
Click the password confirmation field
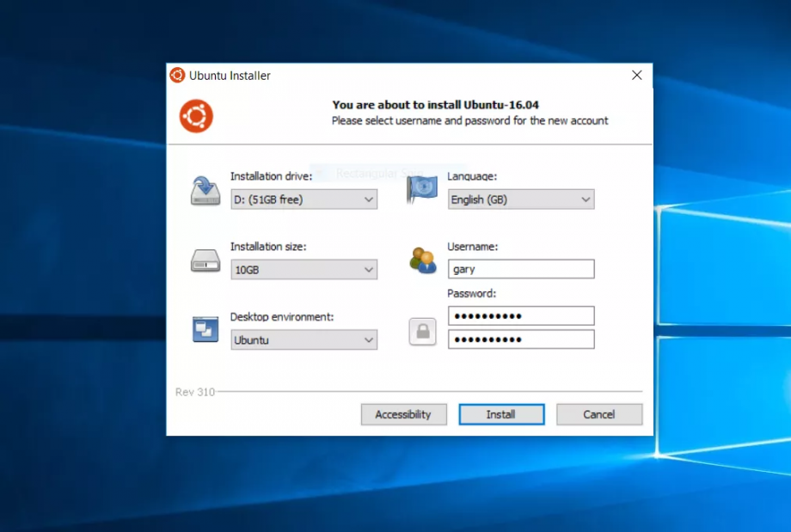pyautogui.click(x=520, y=339)
